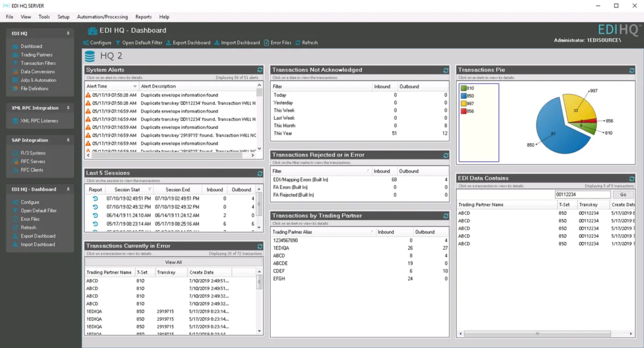Click the Configure toolbar icon

(x=86, y=43)
